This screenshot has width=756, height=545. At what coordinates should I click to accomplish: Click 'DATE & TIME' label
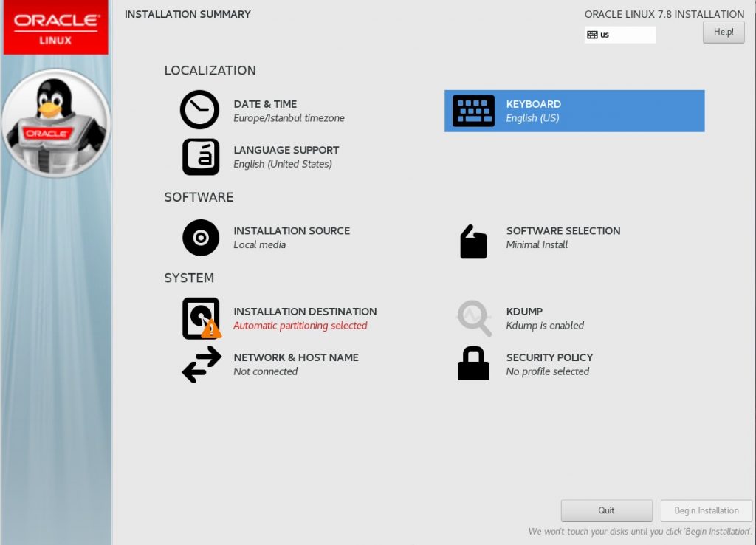[265, 104]
